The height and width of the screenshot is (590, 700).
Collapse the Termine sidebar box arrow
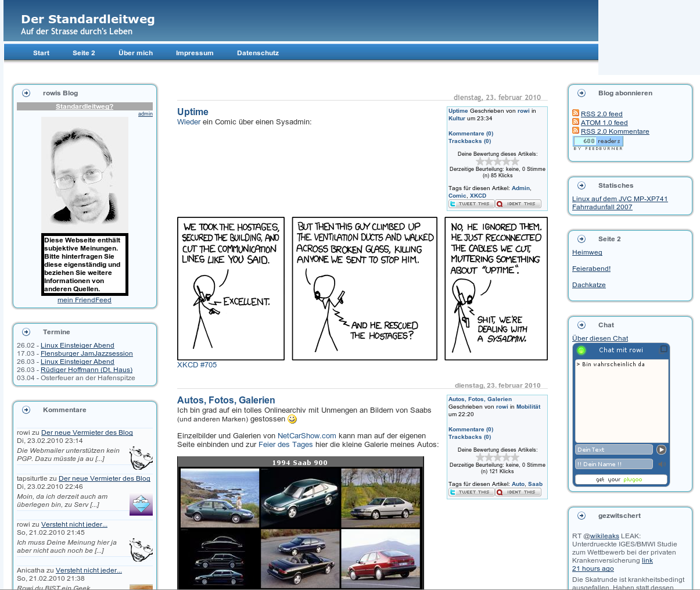click(x=26, y=332)
